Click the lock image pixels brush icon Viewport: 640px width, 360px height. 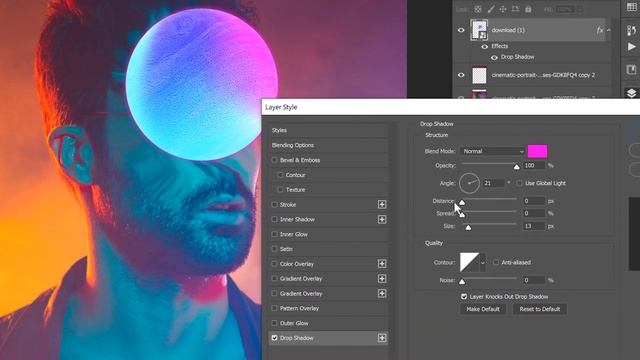tap(491, 9)
